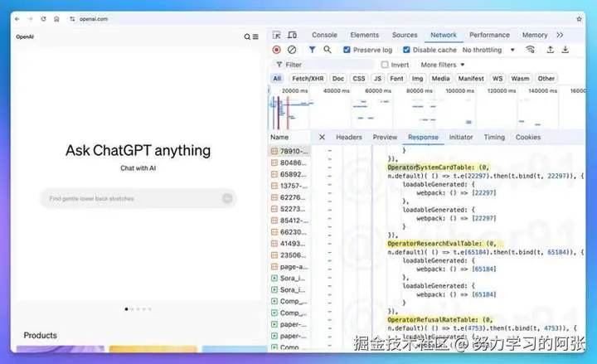Toggle the network filter funnel icon

click(313, 50)
